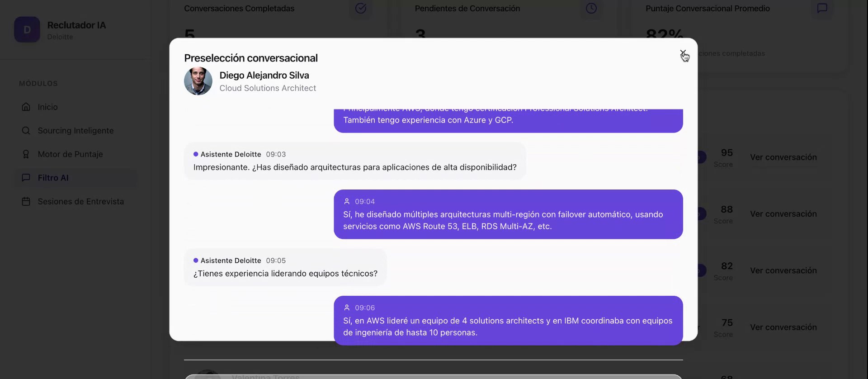Click the Deloitte D logo avatar
This screenshot has width=868, height=379.
coord(27,30)
